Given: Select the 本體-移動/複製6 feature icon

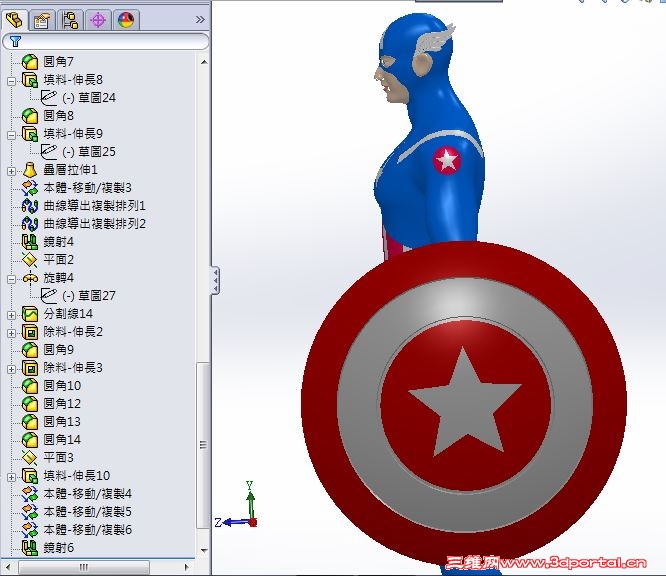Looking at the screenshot, I should pyautogui.click(x=30, y=530).
